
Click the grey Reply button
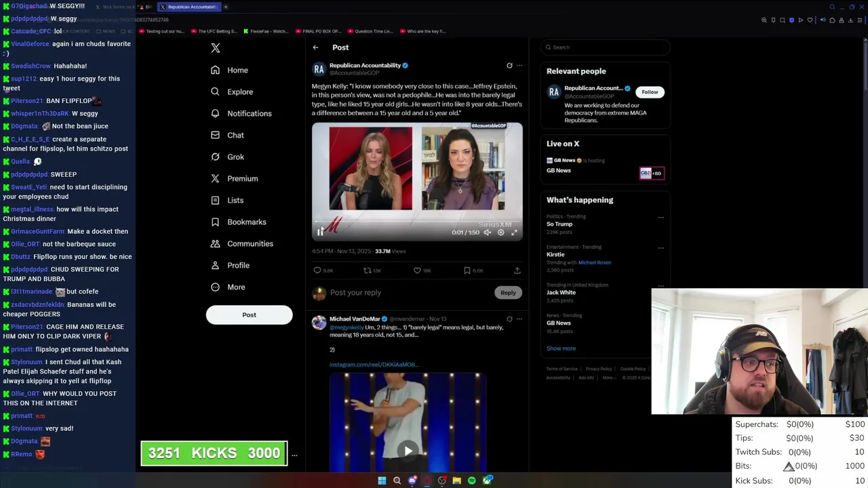pyautogui.click(x=508, y=293)
